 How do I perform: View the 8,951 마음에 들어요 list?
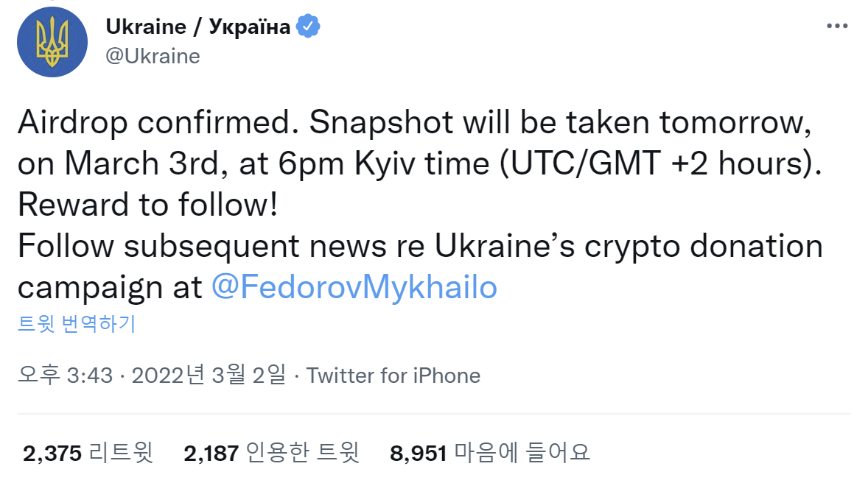(490, 453)
